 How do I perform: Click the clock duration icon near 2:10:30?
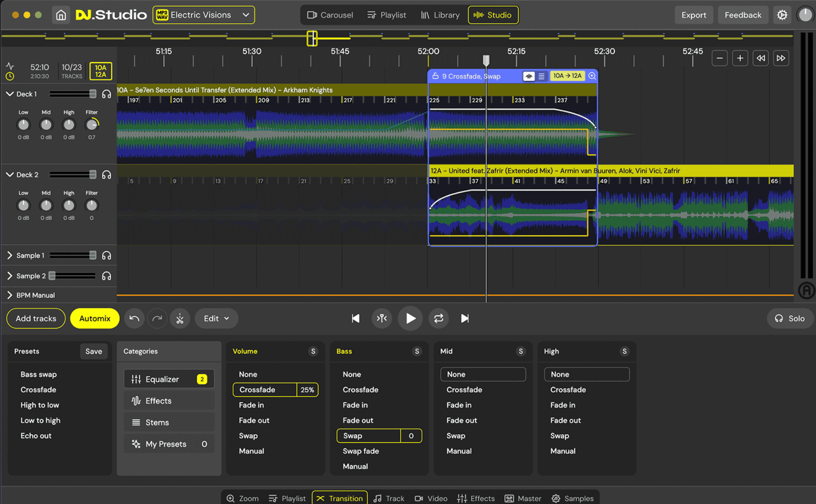click(10, 76)
